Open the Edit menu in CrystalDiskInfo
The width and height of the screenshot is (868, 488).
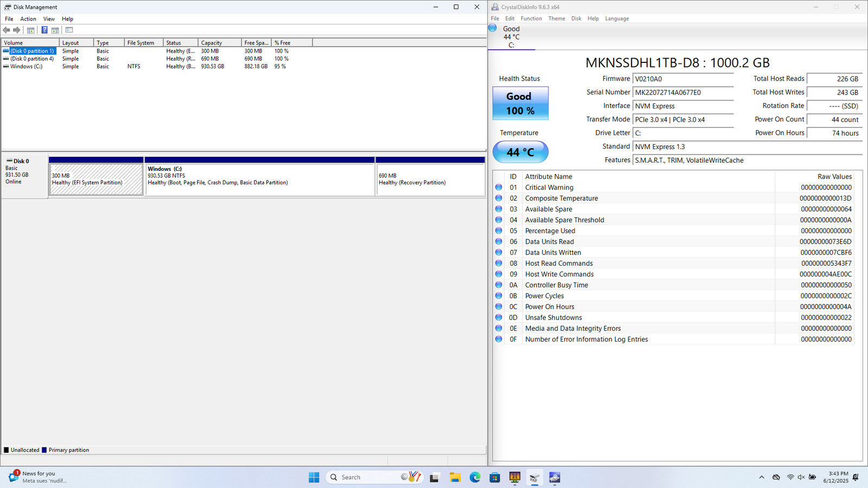(x=510, y=18)
